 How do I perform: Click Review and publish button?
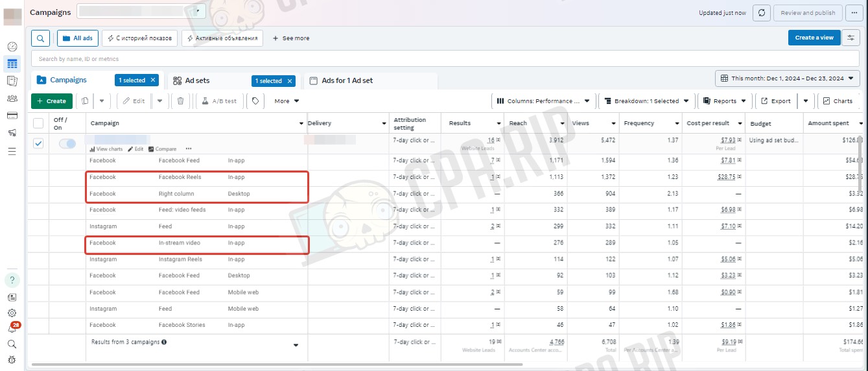pos(808,12)
